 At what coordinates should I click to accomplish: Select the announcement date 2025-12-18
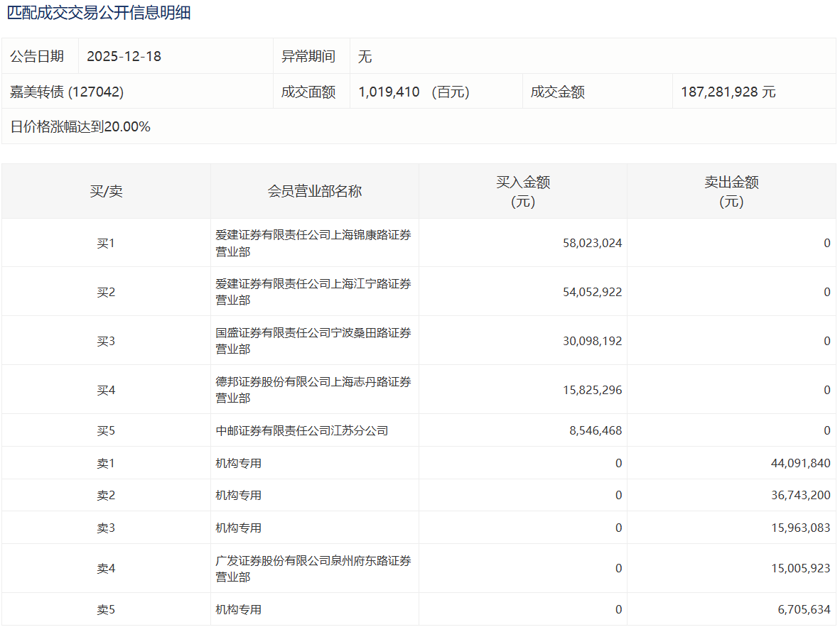click(x=124, y=57)
